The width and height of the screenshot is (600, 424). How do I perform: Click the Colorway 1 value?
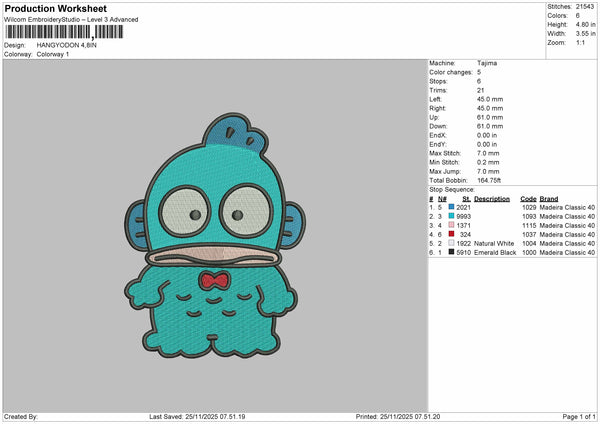pos(53,54)
